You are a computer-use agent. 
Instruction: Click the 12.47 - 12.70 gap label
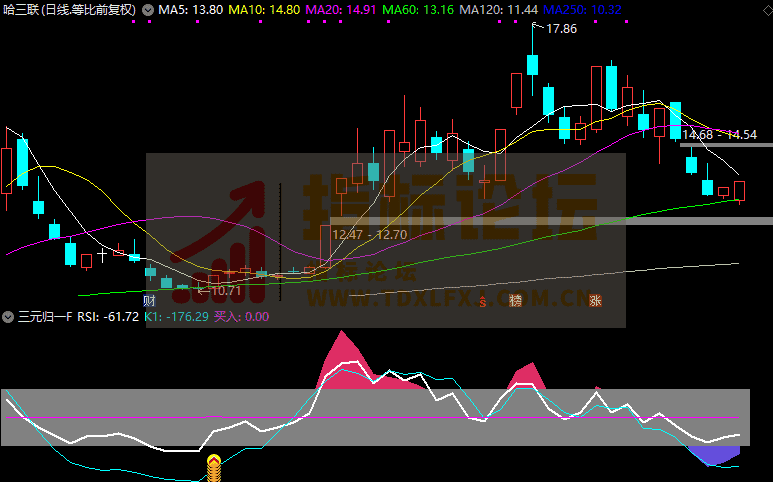(x=370, y=235)
